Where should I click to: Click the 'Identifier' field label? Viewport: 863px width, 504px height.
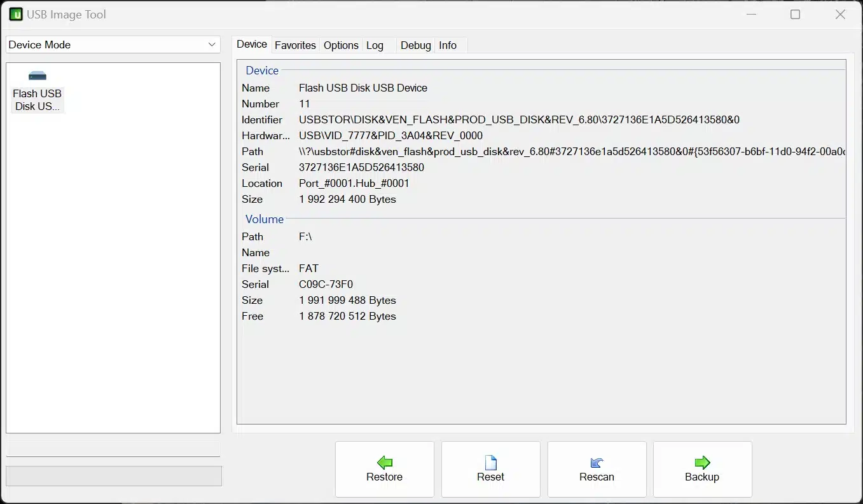pyautogui.click(x=262, y=119)
